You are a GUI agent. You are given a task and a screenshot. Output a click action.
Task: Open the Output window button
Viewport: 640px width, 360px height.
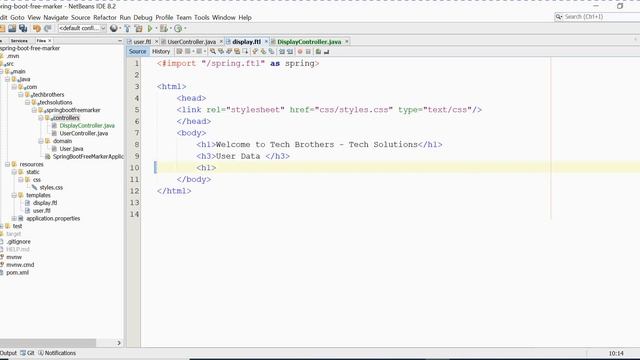8,353
